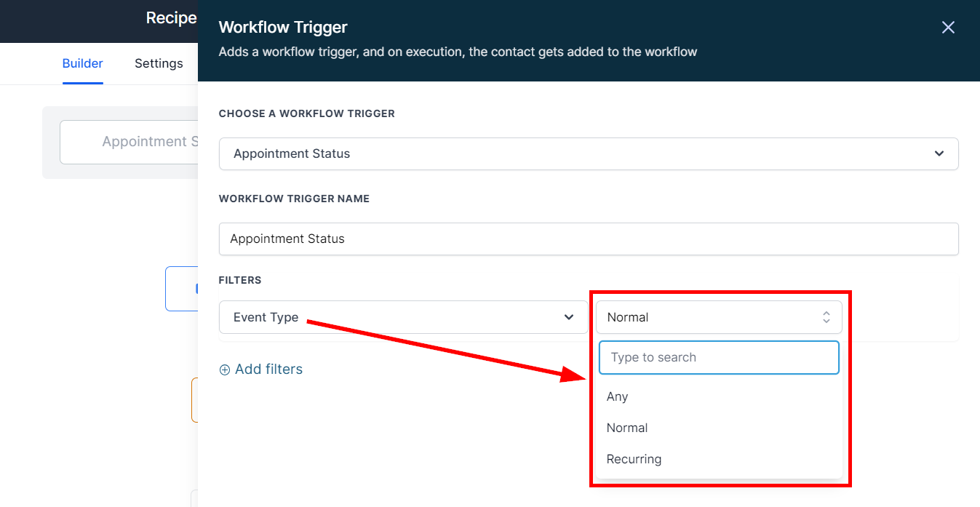Expand the Event Type filter dropdown

point(402,317)
